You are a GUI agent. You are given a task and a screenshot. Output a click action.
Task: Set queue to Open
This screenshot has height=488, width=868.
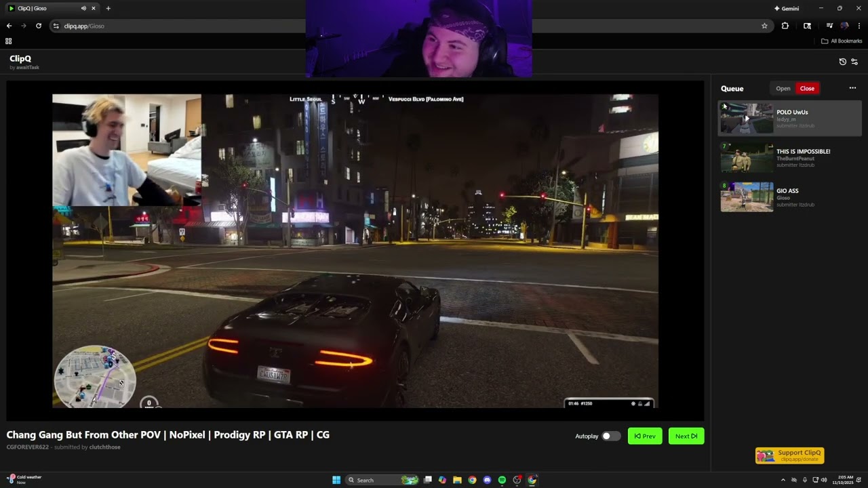783,89
